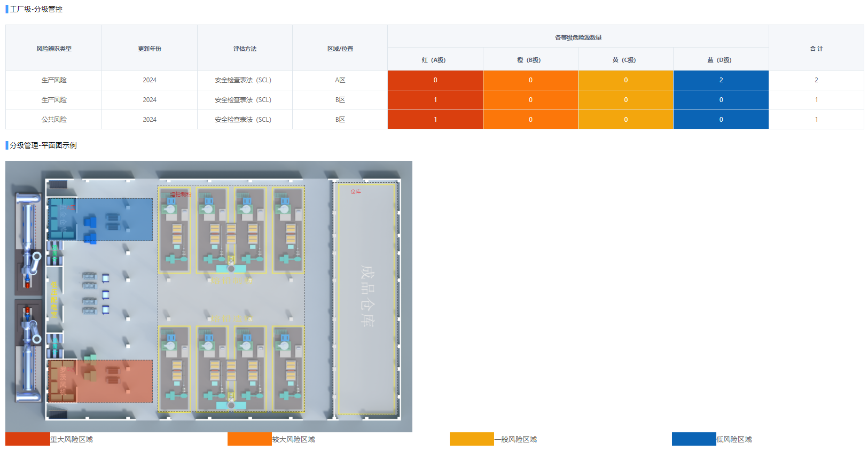Click the yellow 一般风险区域 legend swatch
Screen dimensions: 868x451
click(x=472, y=439)
